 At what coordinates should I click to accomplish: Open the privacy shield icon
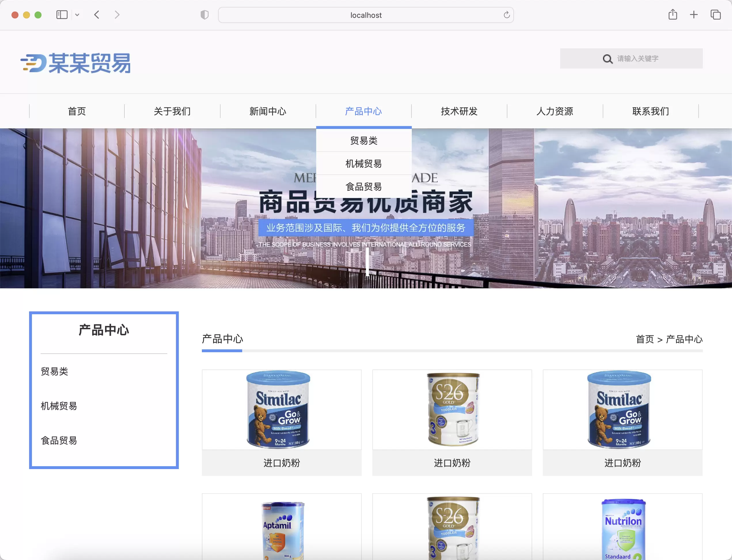point(204,15)
